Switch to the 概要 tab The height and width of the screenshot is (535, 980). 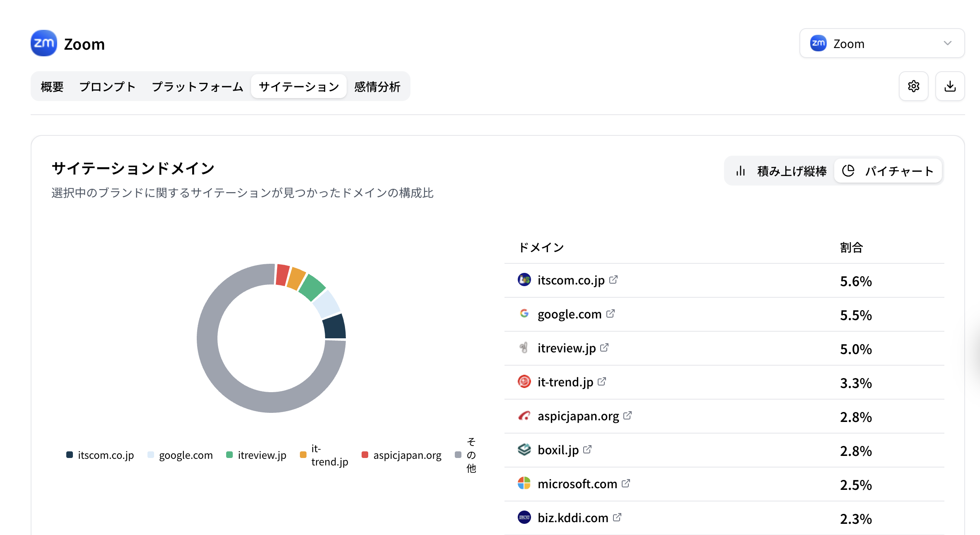[52, 86]
